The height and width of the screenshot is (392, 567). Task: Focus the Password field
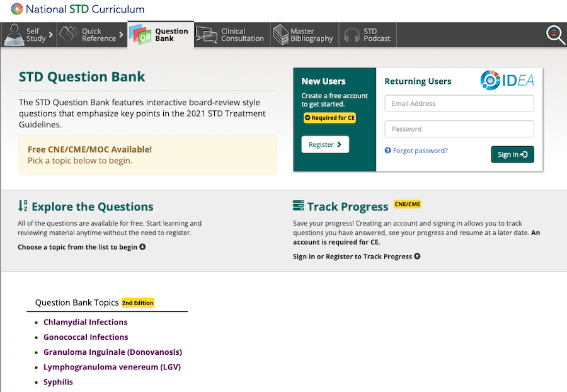coord(459,129)
